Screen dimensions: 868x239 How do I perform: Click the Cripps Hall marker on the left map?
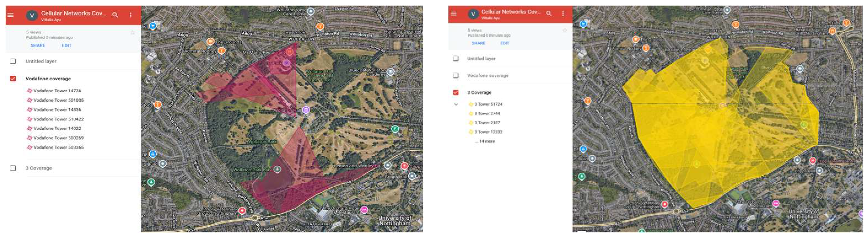tap(412, 176)
